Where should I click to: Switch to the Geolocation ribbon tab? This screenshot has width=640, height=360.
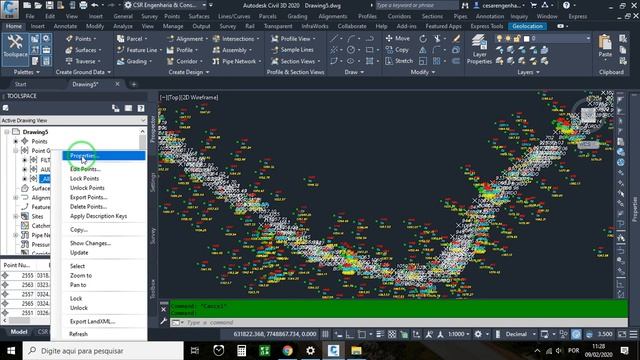(527, 26)
